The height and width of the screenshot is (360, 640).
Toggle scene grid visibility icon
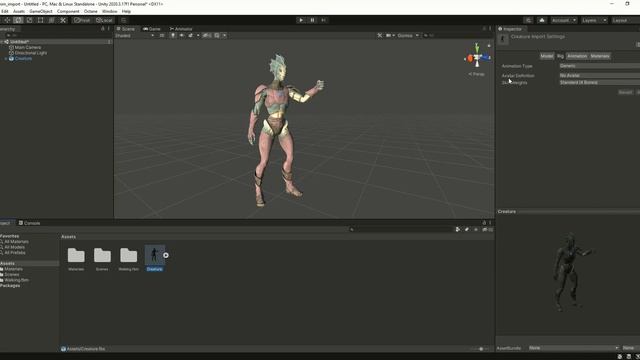tap(217, 36)
